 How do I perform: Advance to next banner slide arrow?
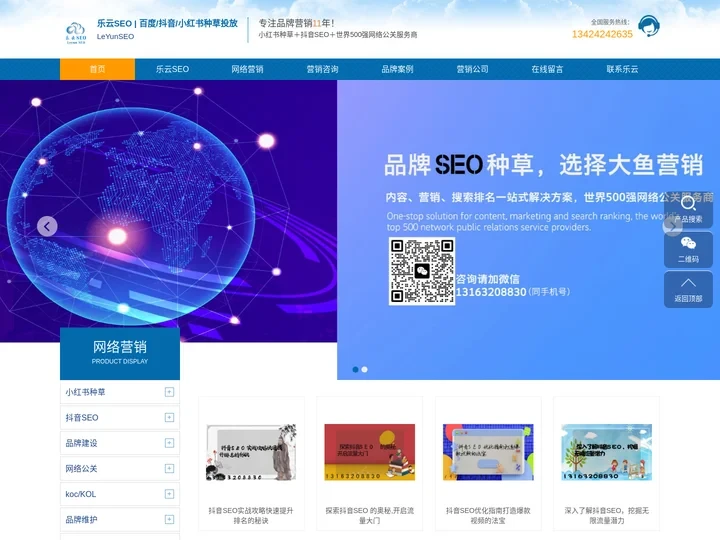(x=673, y=226)
